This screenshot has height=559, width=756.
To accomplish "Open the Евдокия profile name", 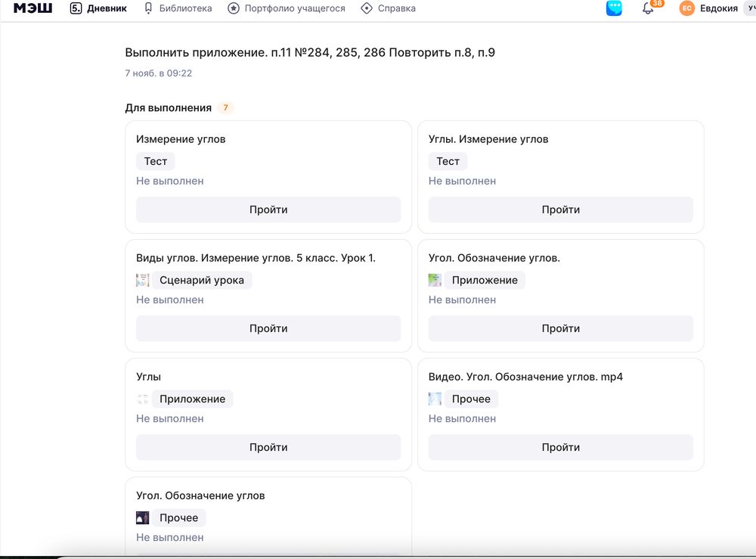I will (719, 8).
